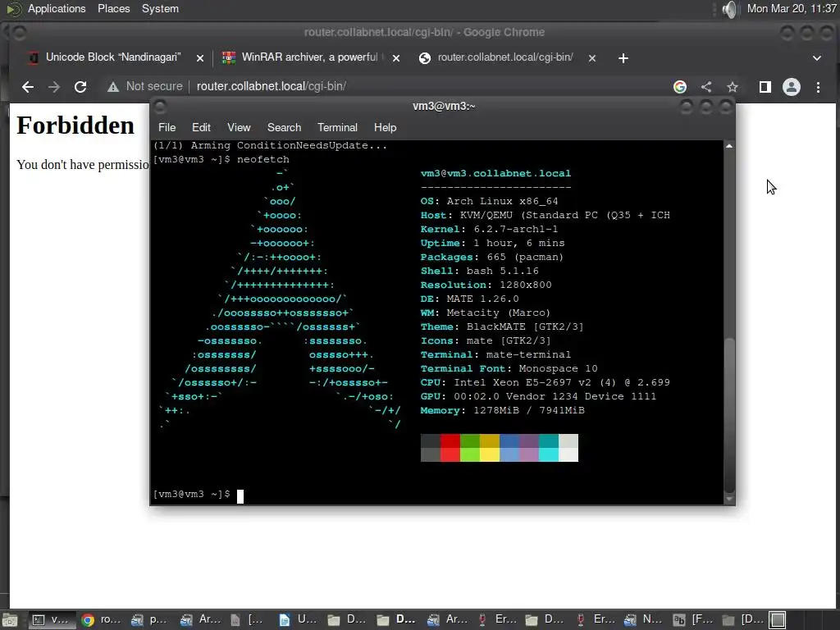This screenshot has height=630, width=840.
Task: Click the 'OS: Arch Linux x86_64' line
Action: (x=489, y=201)
